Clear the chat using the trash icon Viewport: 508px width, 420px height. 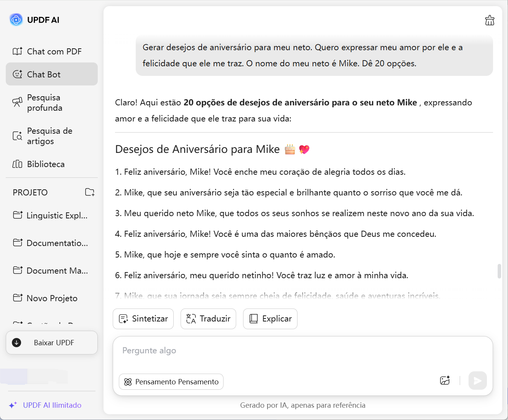(x=490, y=20)
